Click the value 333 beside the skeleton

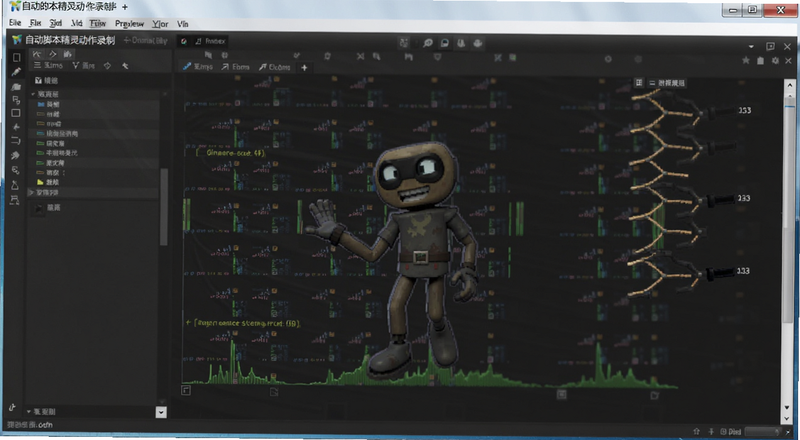click(x=743, y=271)
